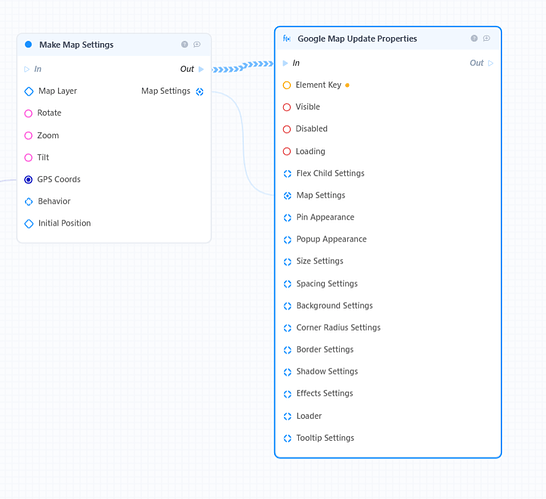Click the Out execution pin on Google Map Update Properties

coord(491,63)
